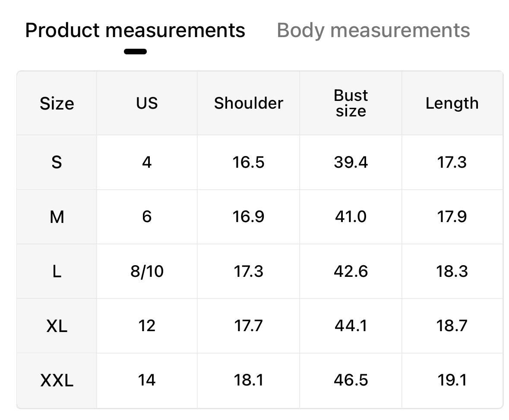
Task: Switch to the Body measurements tab
Action: (x=373, y=31)
